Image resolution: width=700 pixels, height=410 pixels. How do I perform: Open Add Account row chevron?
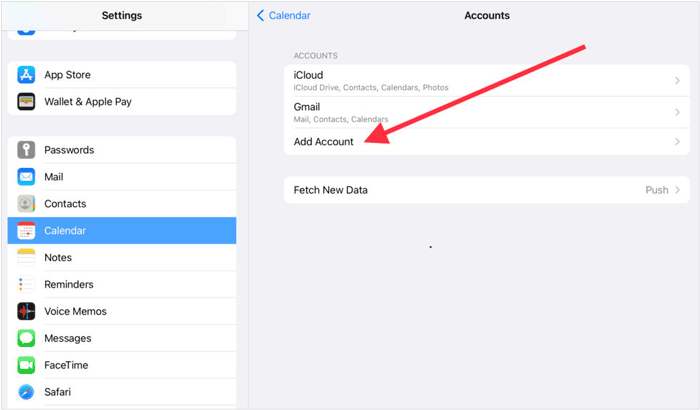[x=677, y=142]
